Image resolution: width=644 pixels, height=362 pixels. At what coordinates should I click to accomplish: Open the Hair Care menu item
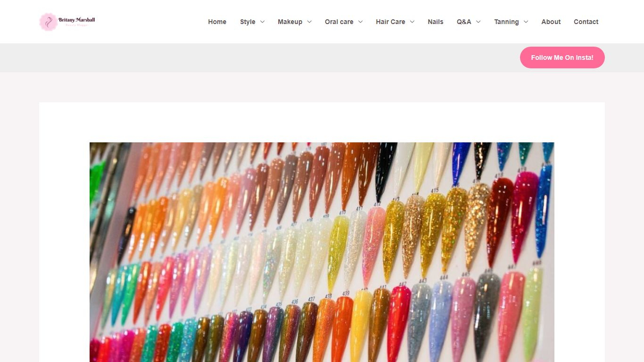(x=390, y=22)
